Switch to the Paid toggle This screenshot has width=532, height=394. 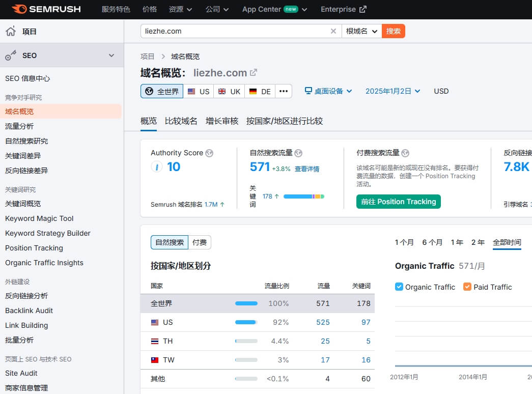(200, 242)
